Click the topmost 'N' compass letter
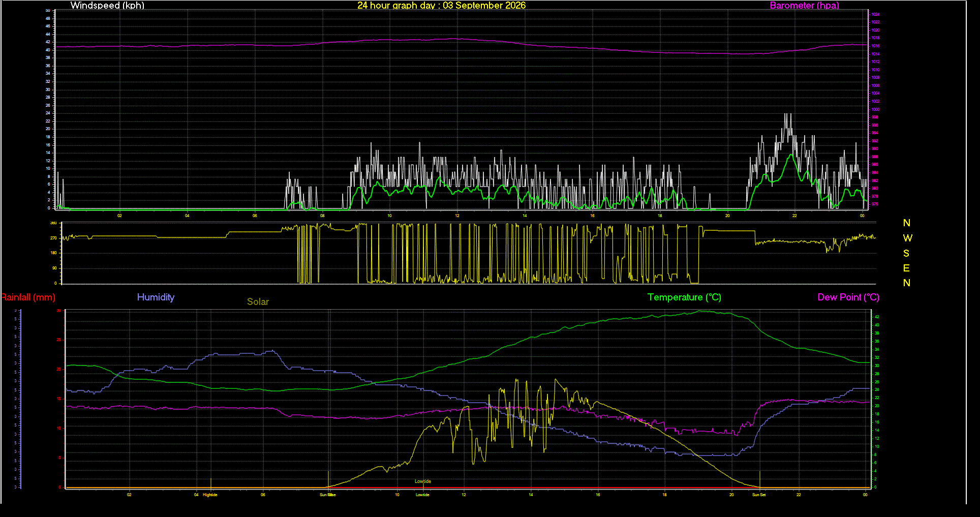The height and width of the screenshot is (517, 980). coord(907,223)
